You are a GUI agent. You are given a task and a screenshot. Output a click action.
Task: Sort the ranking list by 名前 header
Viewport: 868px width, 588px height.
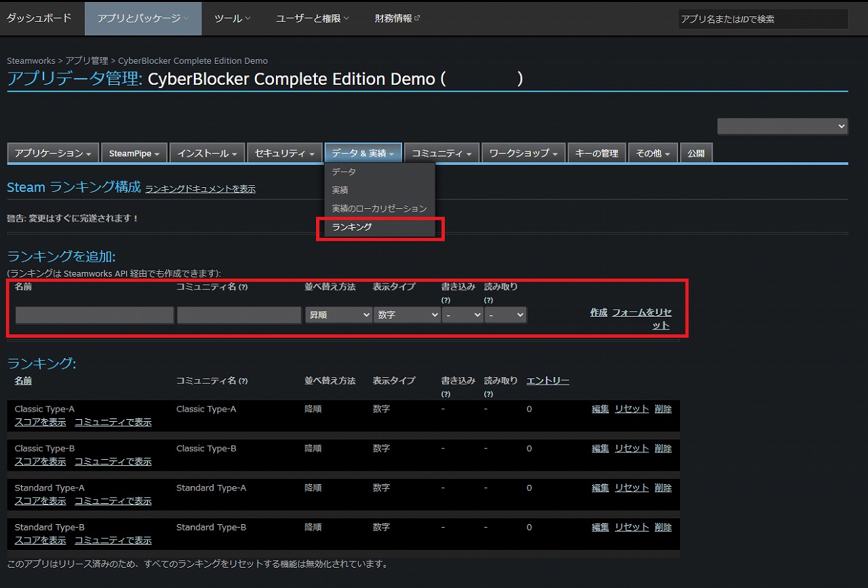click(23, 381)
